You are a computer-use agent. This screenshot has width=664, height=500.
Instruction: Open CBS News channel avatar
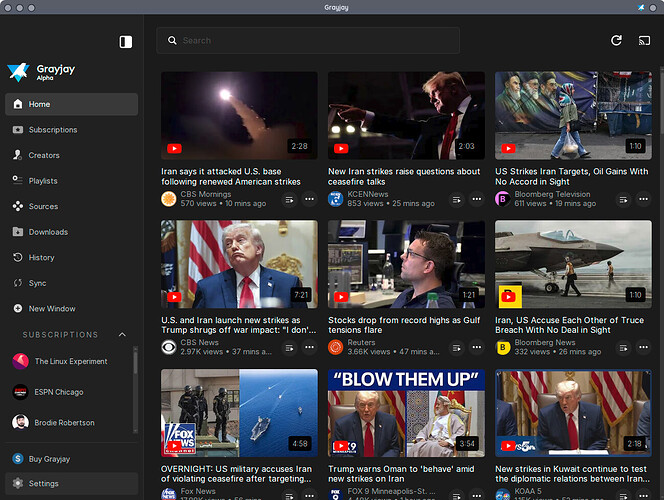169,347
